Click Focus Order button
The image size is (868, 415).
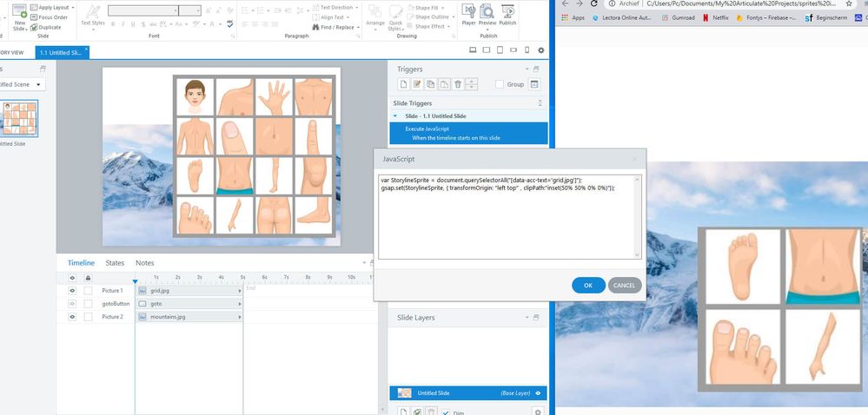coord(49,17)
